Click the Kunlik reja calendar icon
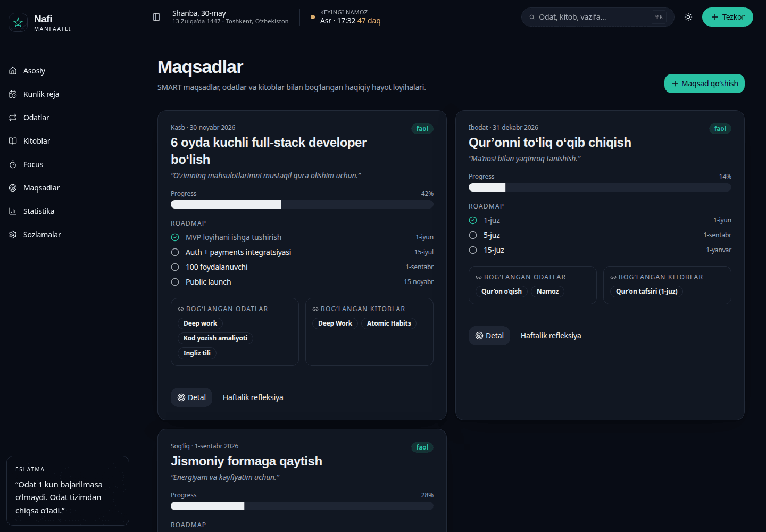Viewport: 766px width, 532px height. click(x=13, y=94)
